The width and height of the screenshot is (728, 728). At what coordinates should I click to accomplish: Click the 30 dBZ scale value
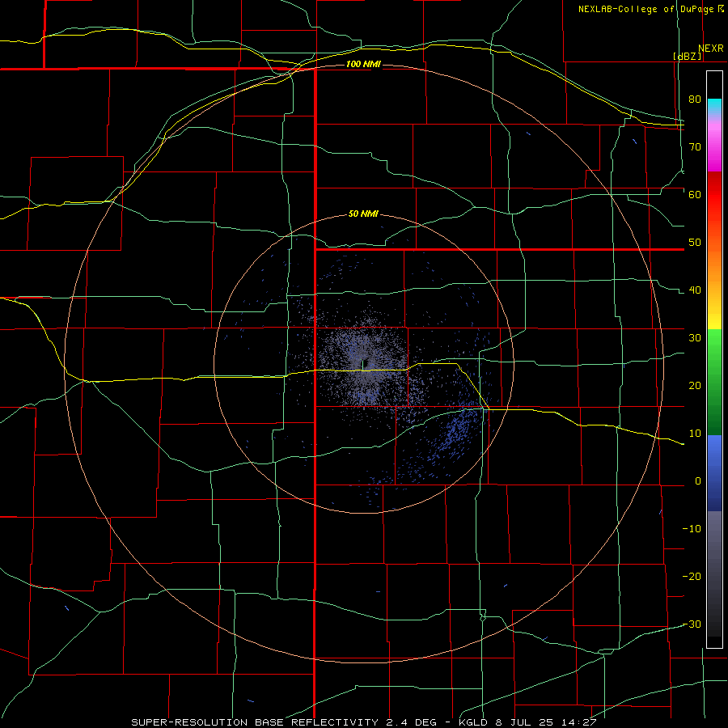[695, 337]
